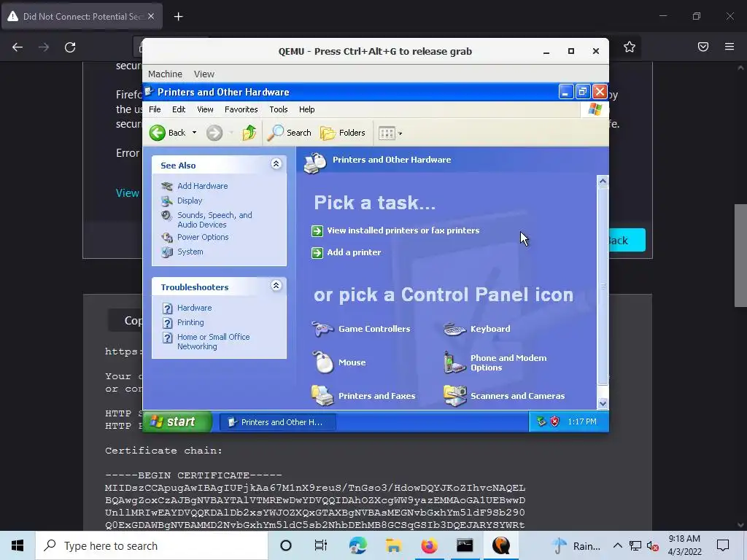Click Firefox back arrow button
The width and height of the screenshot is (747, 560).
click(18, 47)
